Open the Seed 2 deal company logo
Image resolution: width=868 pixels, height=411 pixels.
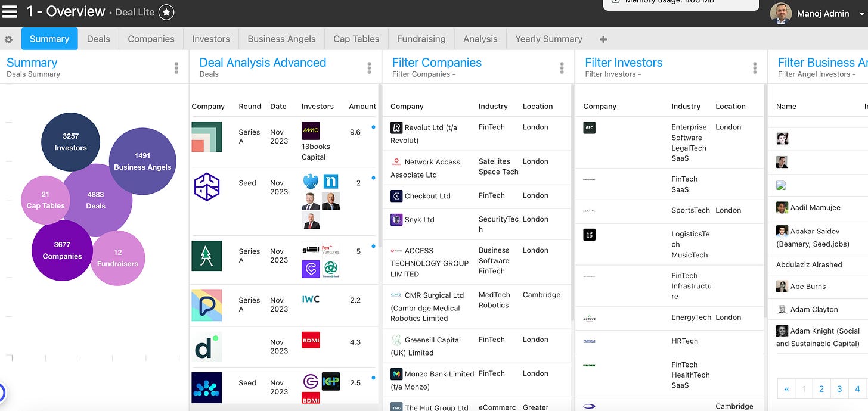207,186
